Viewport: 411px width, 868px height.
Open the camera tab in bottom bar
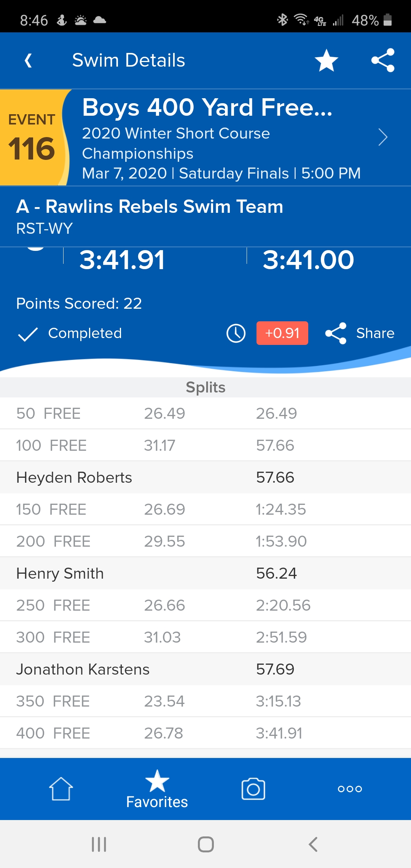[x=253, y=789]
